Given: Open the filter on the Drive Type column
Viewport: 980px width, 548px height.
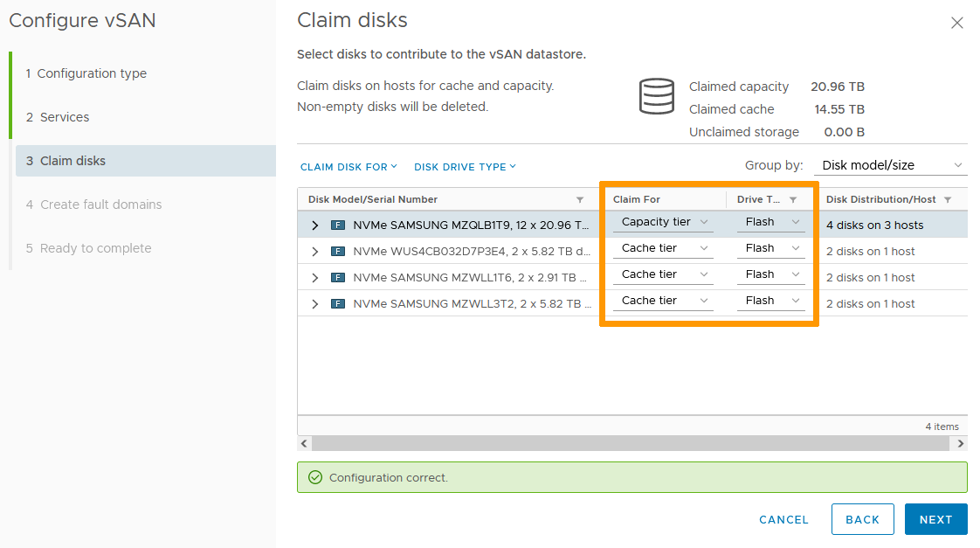Looking at the screenshot, I should click(x=791, y=198).
